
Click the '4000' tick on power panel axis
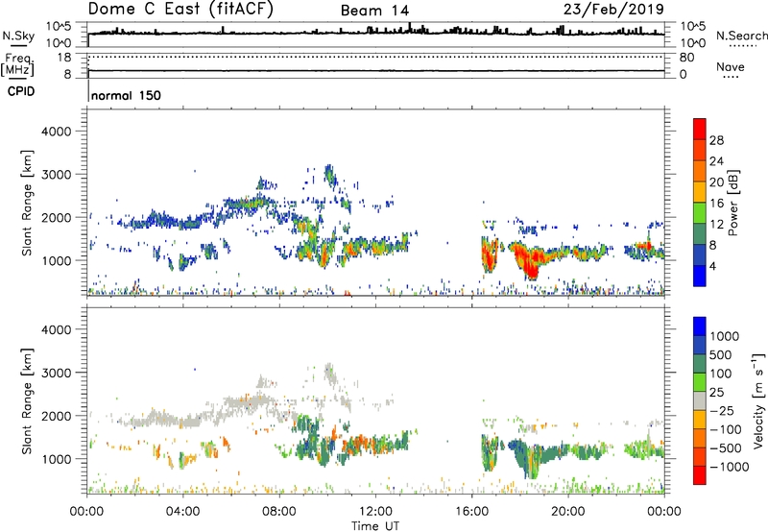pos(56,132)
